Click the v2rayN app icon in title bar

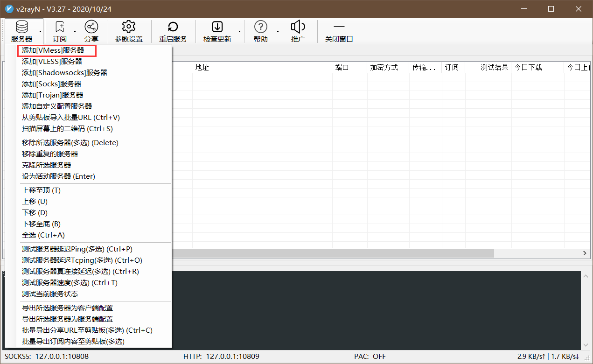pyautogui.click(x=9, y=9)
